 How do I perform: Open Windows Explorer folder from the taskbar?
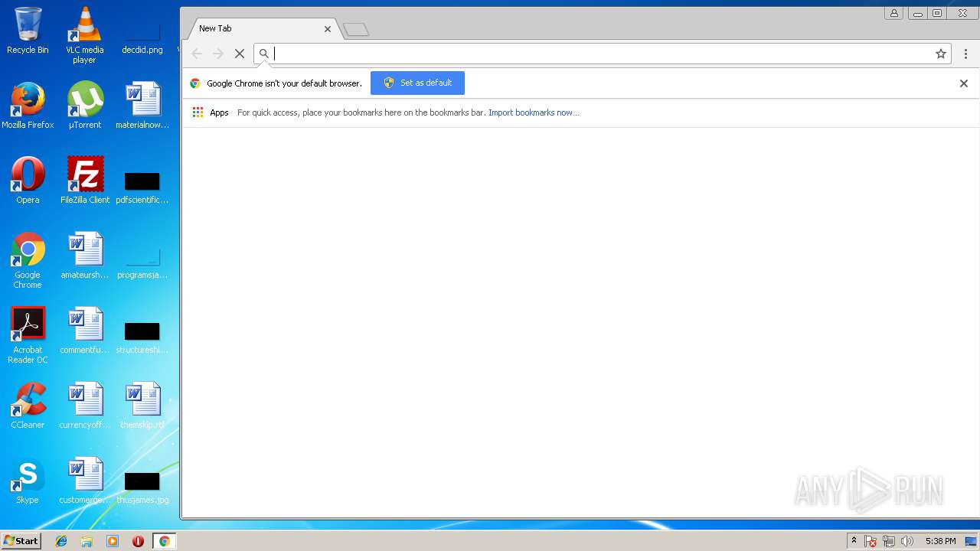87,541
